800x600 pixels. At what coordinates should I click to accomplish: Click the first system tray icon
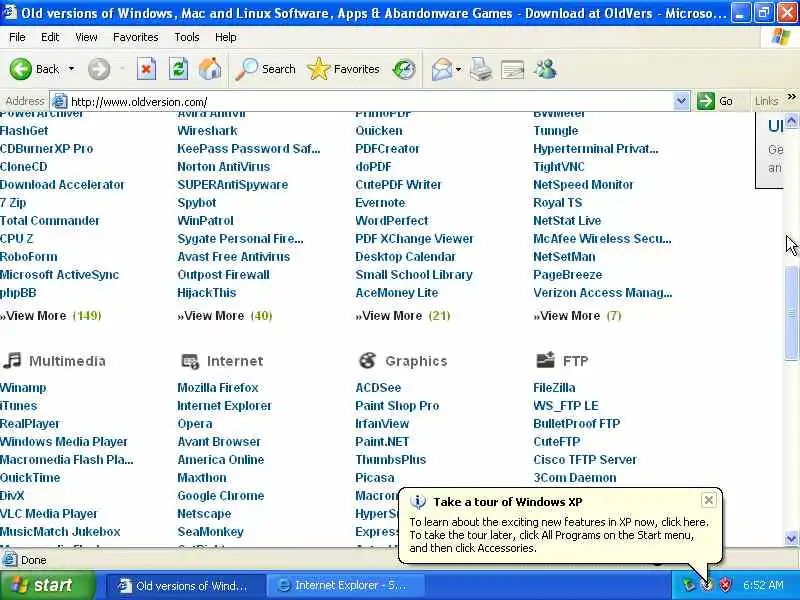689,585
